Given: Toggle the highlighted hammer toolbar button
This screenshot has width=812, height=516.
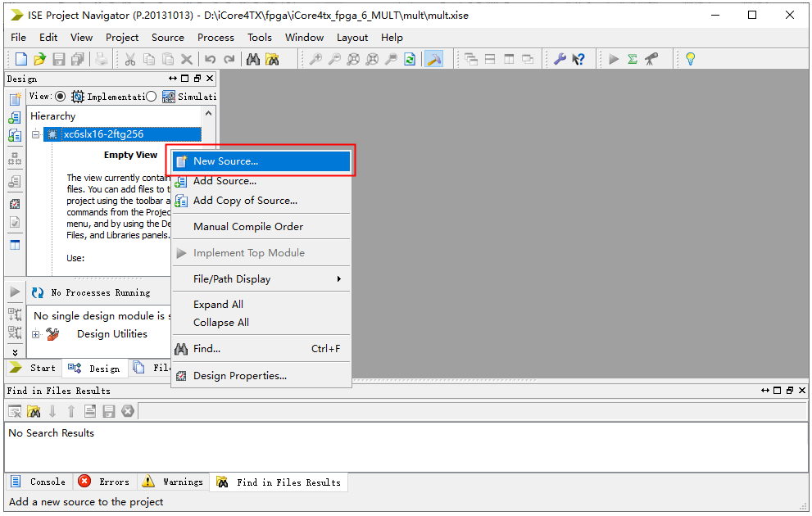Looking at the screenshot, I should (433, 59).
